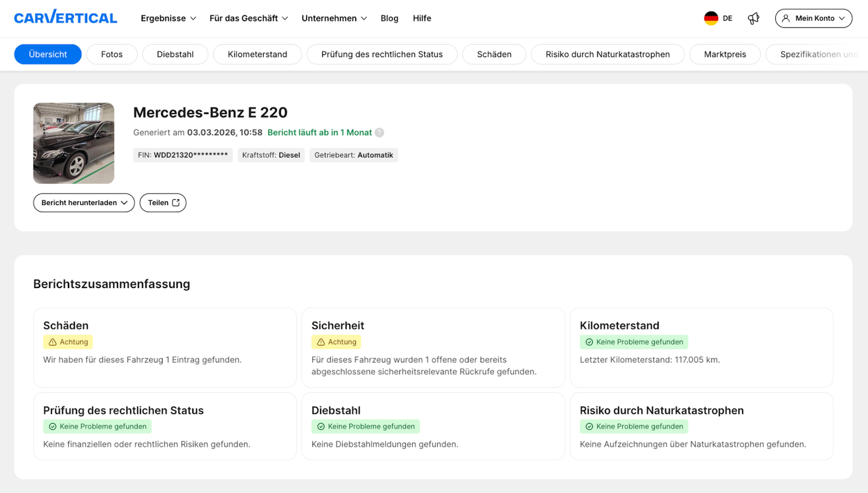Open the Blog link
Image resolution: width=868 pixels, height=493 pixels.
point(389,18)
